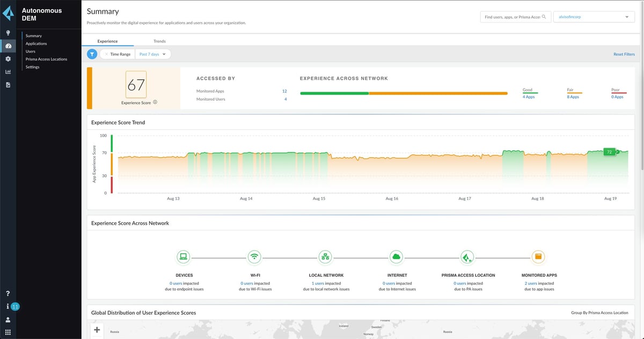The image size is (644, 339).
Task: Click the map zoom-in plus button
Action: point(97,330)
